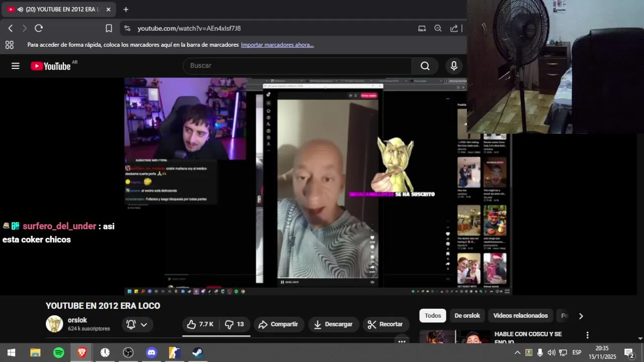Select the Videos relacionados chip
The width and height of the screenshot is (644, 362).
pyautogui.click(x=520, y=316)
